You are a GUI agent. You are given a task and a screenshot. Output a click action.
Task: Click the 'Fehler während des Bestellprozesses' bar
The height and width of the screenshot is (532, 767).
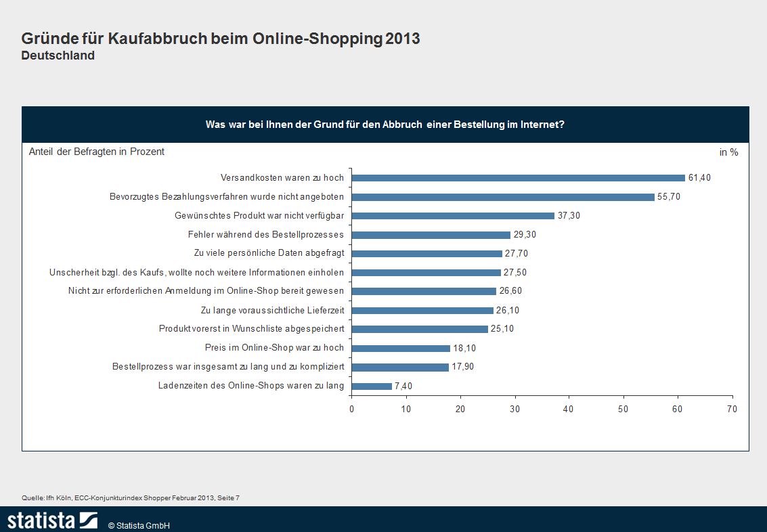click(431, 235)
